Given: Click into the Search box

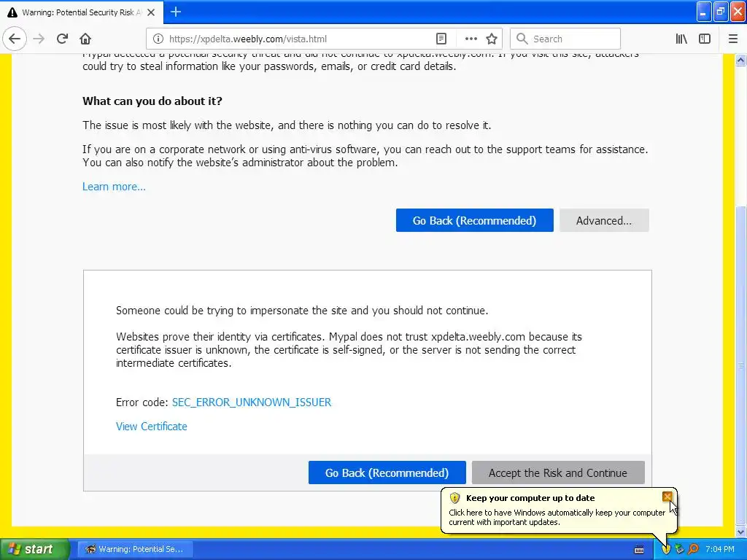Looking at the screenshot, I should [565, 39].
